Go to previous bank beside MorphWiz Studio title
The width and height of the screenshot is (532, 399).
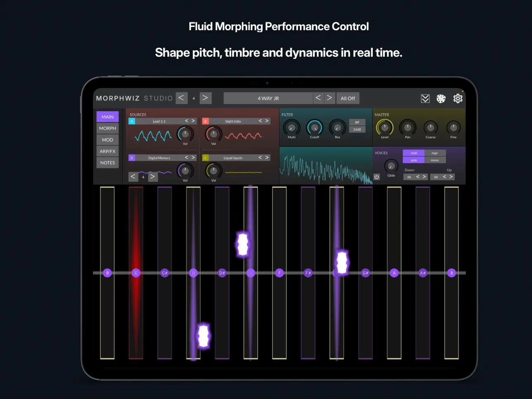181,98
